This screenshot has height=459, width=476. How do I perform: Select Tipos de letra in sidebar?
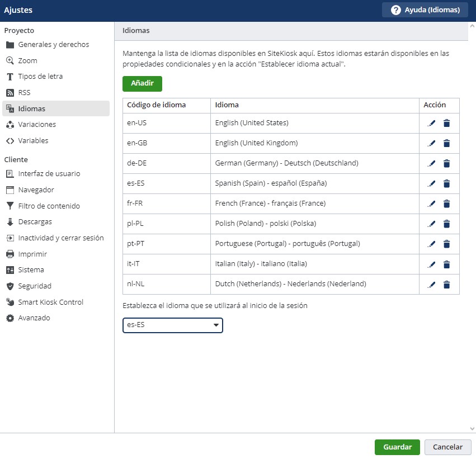[x=40, y=77]
